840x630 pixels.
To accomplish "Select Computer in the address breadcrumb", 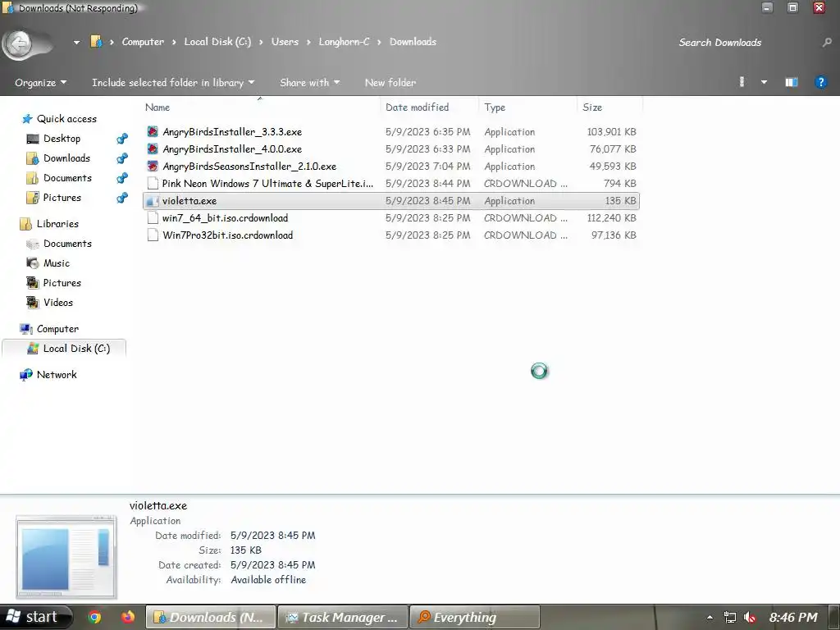I will (143, 42).
